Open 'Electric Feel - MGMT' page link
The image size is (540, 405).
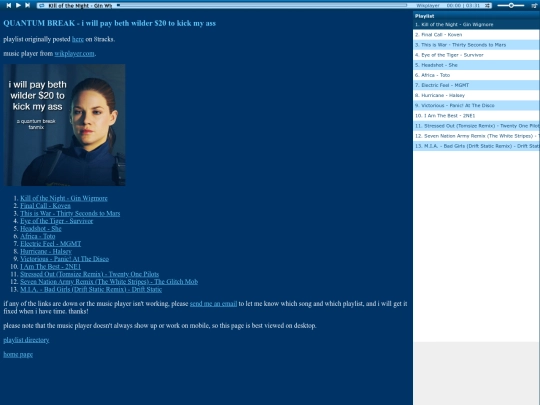(50, 244)
